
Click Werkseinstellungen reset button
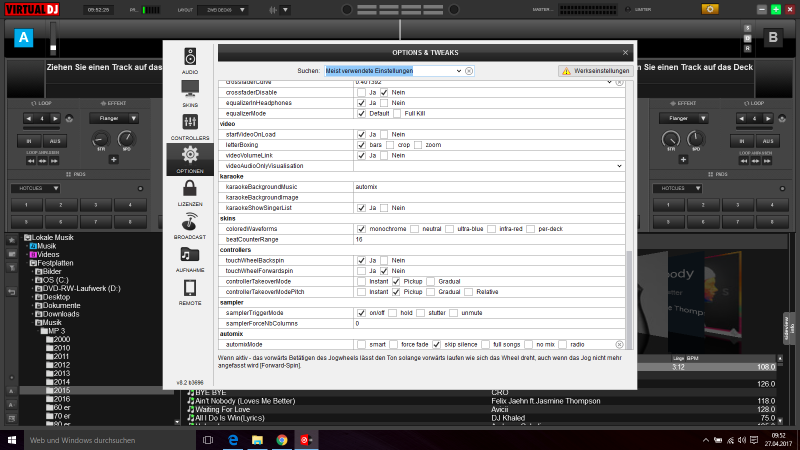point(596,71)
